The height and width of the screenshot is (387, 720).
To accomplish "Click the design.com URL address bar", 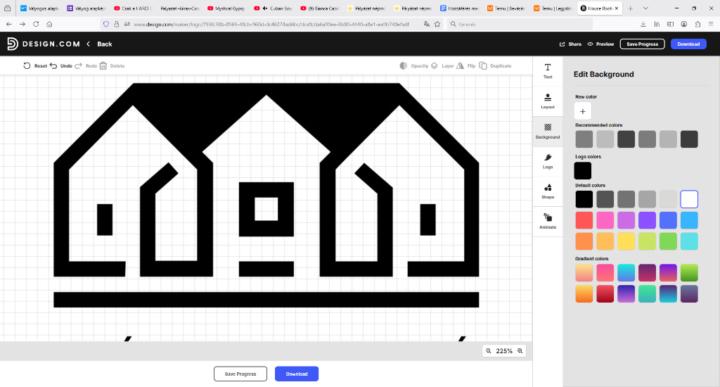I will pyautogui.click(x=272, y=24).
